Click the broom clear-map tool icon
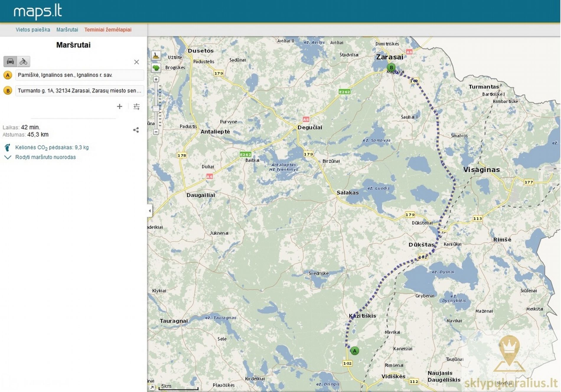This screenshot has height=392, width=561. click(156, 55)
